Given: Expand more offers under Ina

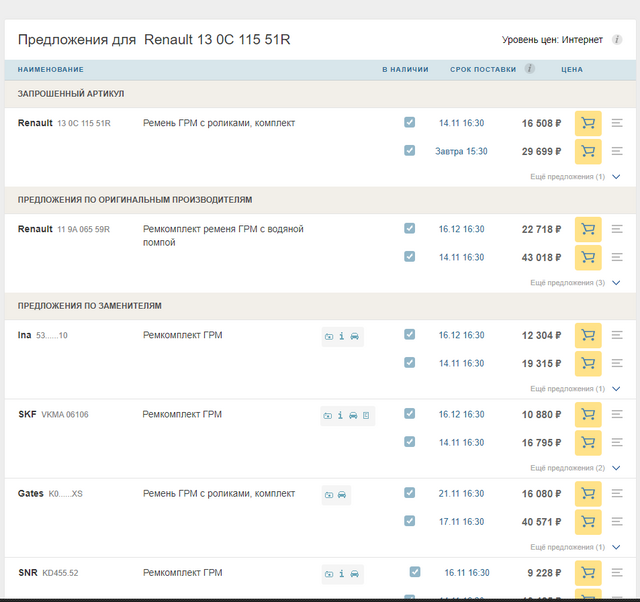Looking at the screenshot, I should [x=575, y=389].
